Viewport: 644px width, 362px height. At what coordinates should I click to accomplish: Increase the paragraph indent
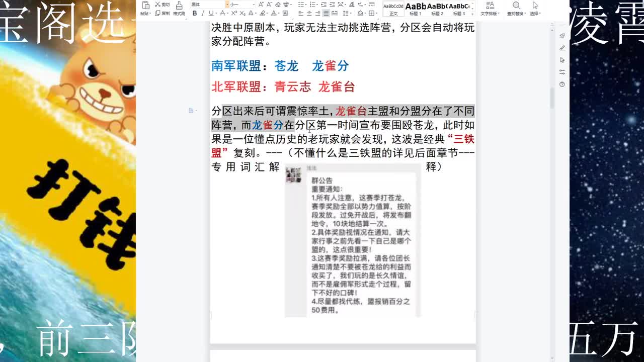pos(333,5)
